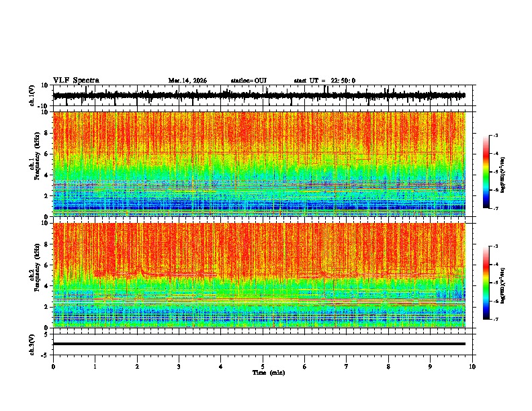Click the ch.2 frequency spectrogram panel

(x=259, y=275)
